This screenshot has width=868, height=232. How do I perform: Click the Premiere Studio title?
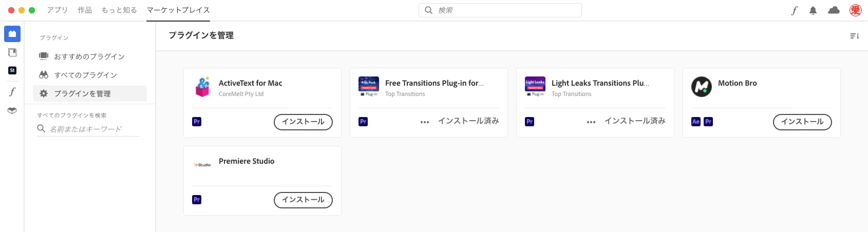[x=247, y=161]
